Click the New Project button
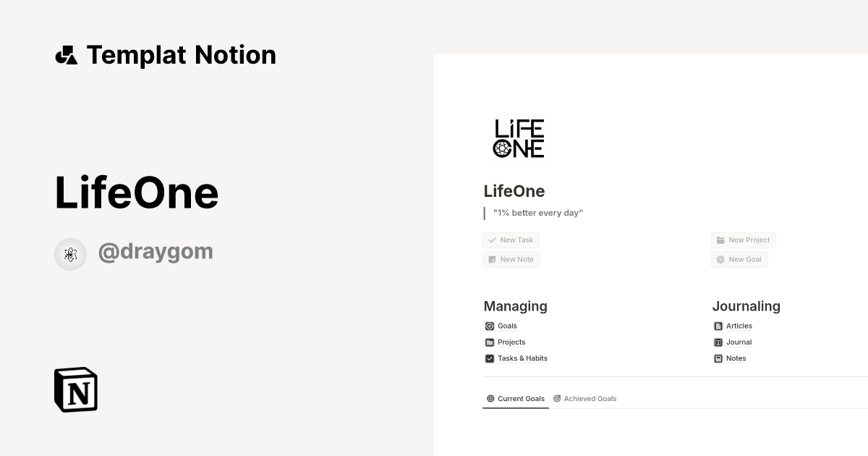Viewport: 868px width, 456px height. 744,240
